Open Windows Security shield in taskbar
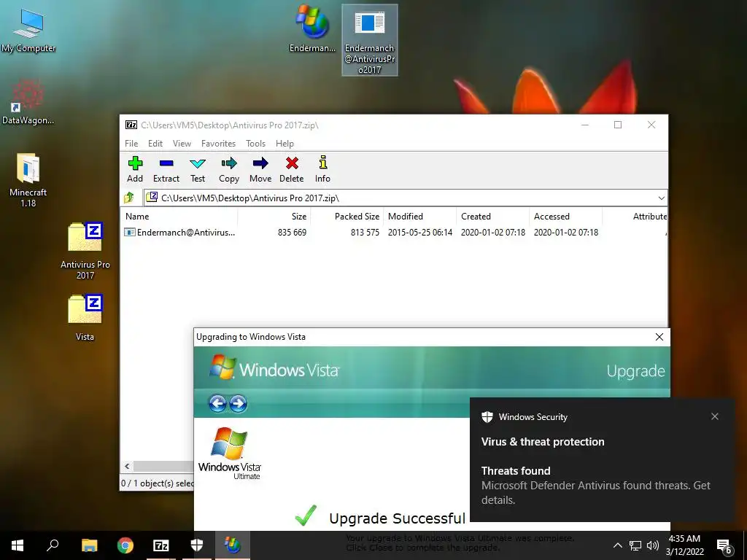Image resolution: width=747 pixels, height=560 pixels. 197,545
